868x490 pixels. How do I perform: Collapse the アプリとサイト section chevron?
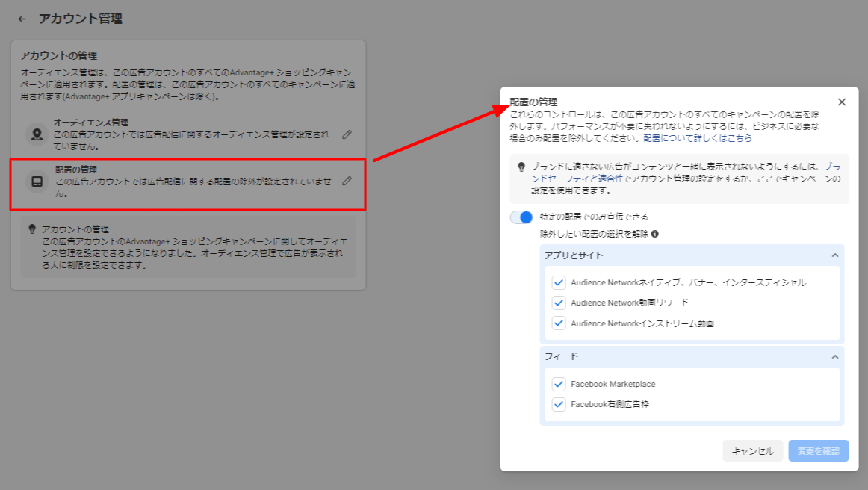pyautogui.click(x=835, y=255)
